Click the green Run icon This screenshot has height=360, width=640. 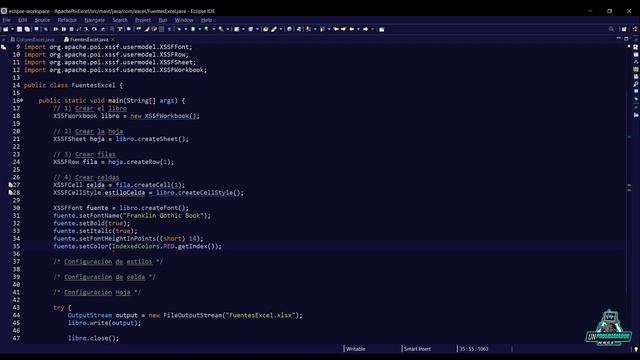(x=193, y=29)
